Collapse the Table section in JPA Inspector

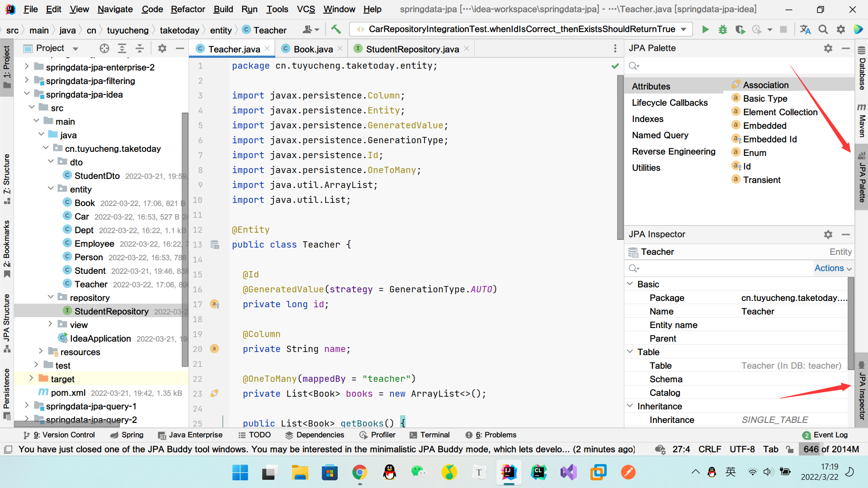pos(630,352)
